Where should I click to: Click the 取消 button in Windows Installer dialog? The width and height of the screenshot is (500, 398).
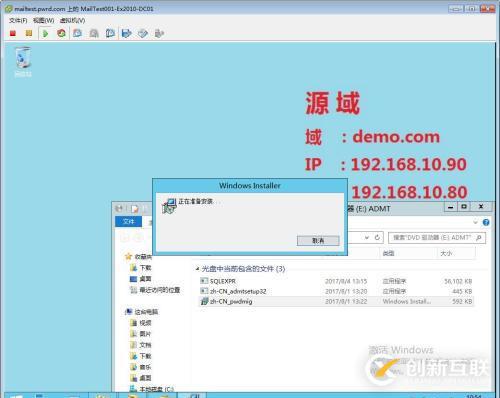coord(318,240)
